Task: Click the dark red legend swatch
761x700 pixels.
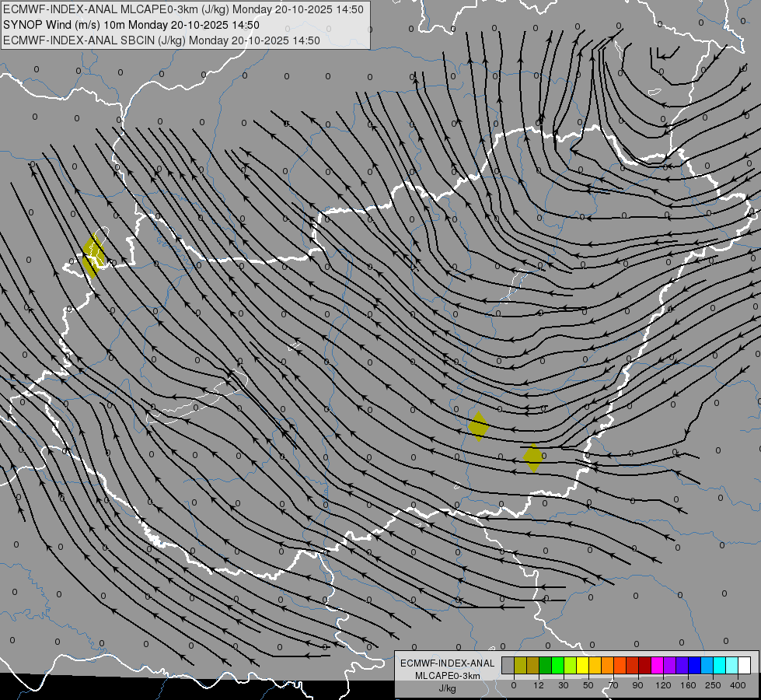Action: [x=644, y=665]
